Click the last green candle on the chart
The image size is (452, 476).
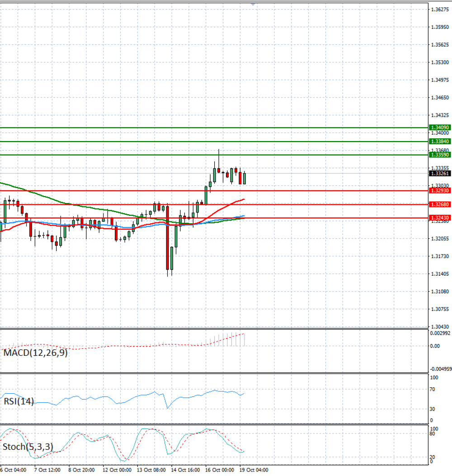coord(245,178)
